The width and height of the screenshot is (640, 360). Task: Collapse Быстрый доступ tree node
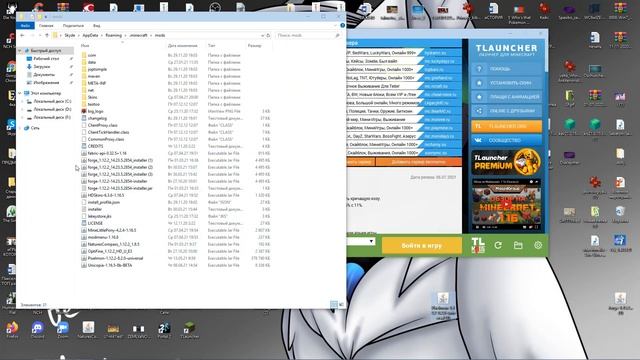[x=20, y=51]
